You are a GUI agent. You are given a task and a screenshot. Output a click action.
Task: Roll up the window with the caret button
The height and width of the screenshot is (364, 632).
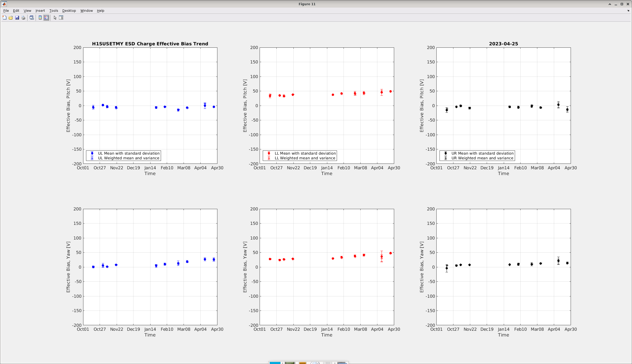pyautogui.click(x=610, y=4)
